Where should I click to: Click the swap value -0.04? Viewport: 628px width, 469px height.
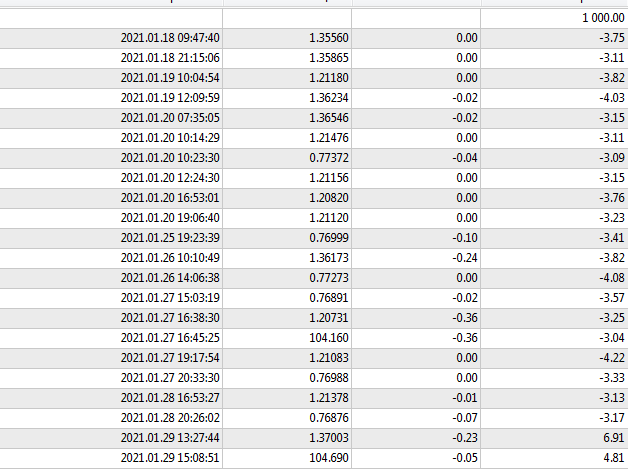[x=465, y=158]
